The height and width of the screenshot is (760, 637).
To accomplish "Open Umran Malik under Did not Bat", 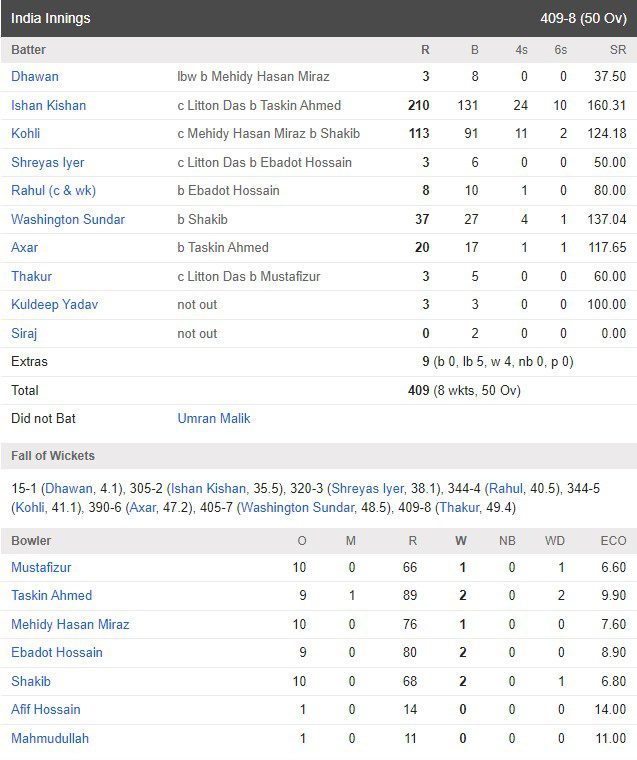I will pos(214,418).
